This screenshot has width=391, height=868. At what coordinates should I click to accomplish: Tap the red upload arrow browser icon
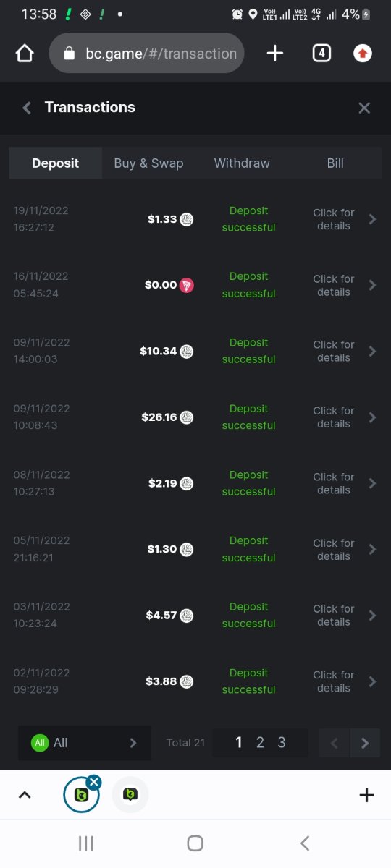point(363,54)
